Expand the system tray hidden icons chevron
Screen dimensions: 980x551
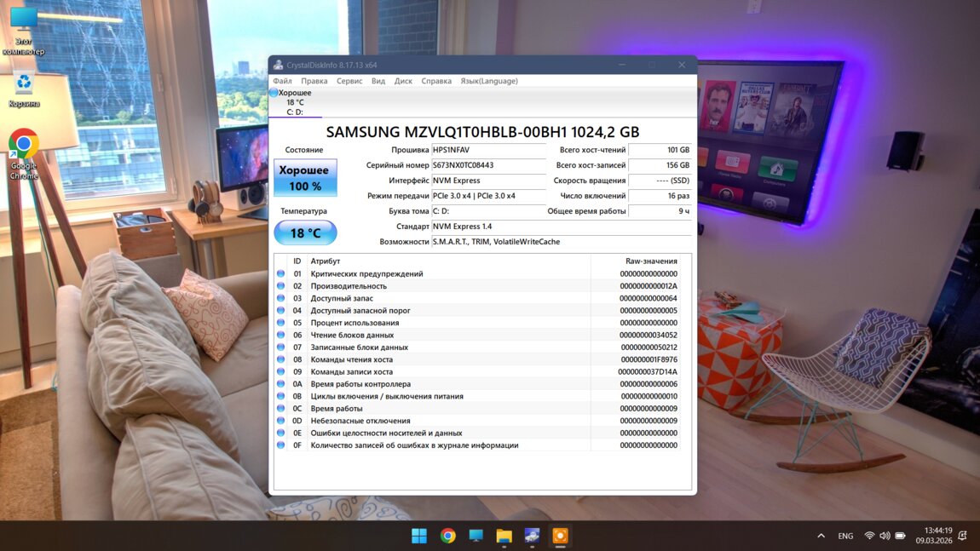pos(821,536)
